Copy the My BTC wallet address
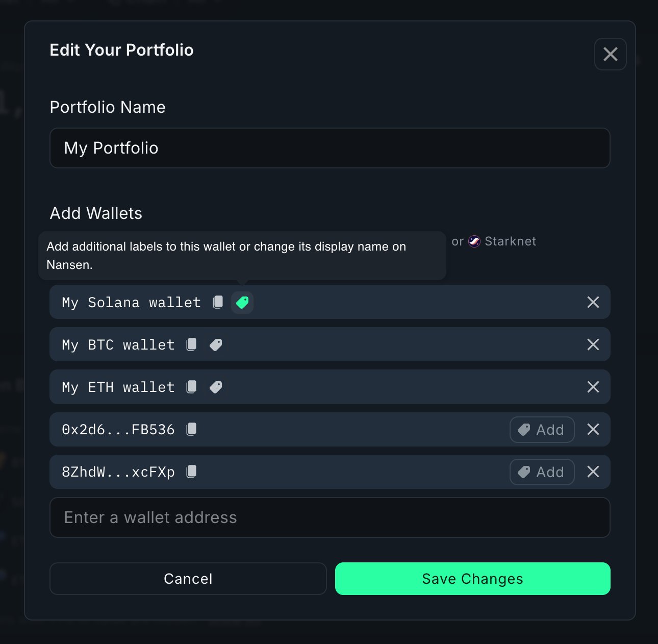658x644 pixels. point(192,344)
